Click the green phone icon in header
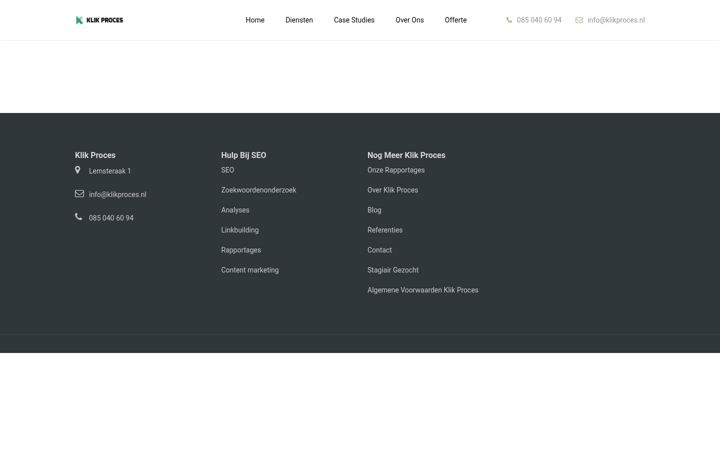Screen dimensions: 720x450 click(509, 20)
